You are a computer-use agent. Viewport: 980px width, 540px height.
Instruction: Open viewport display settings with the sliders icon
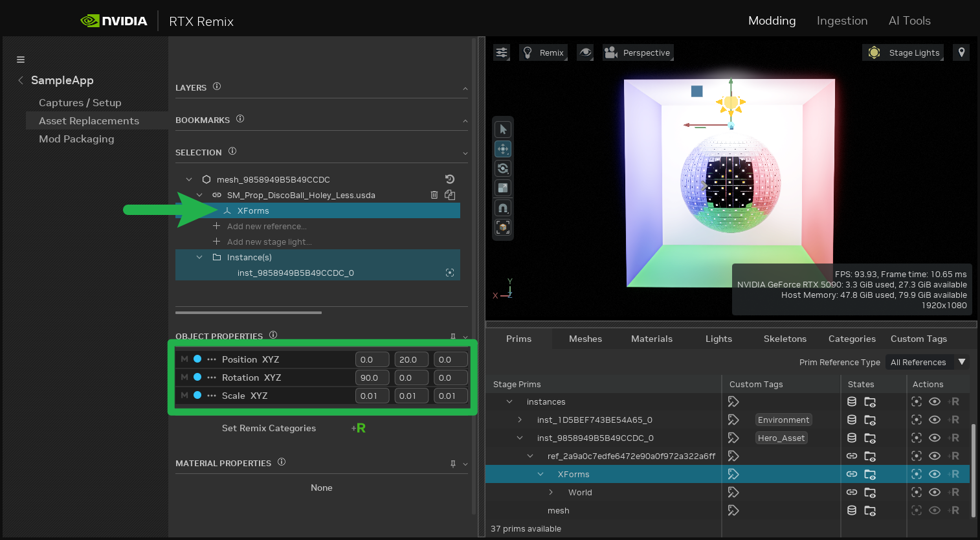click(501, 52)
